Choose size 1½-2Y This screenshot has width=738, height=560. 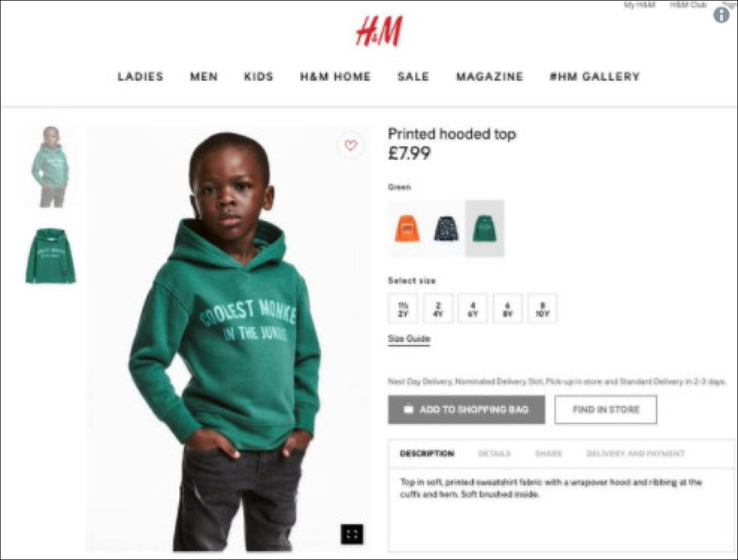point(403,309)
